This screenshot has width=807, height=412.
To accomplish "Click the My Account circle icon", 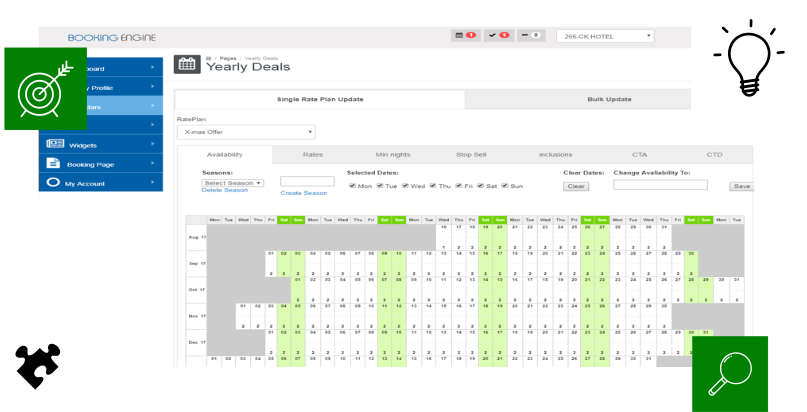I will [x=54, y=183].
